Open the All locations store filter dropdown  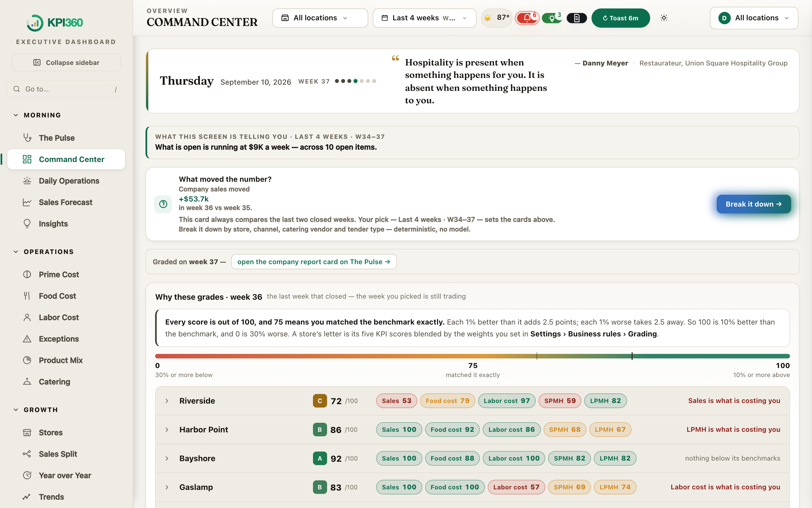tap(320, 18)
